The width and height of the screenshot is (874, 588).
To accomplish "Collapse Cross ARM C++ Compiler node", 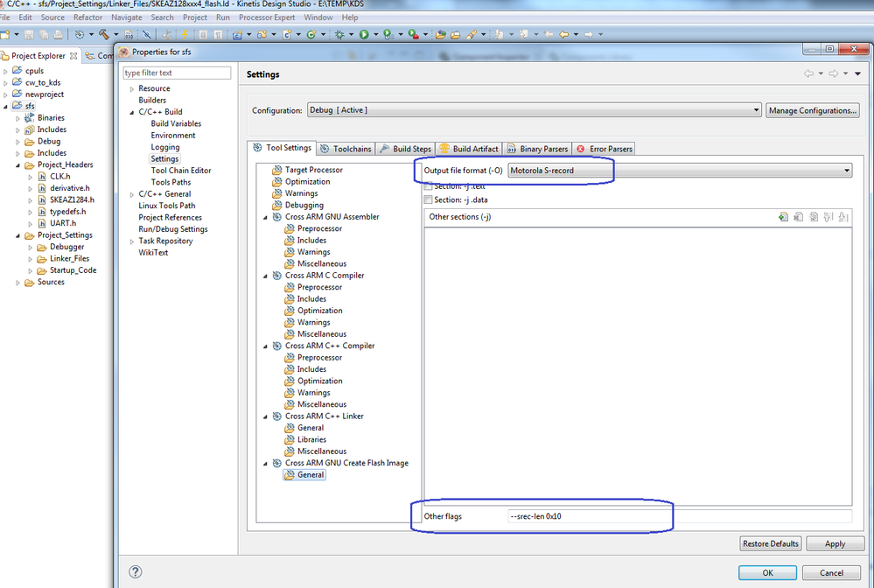I will (x=265, y=346).
